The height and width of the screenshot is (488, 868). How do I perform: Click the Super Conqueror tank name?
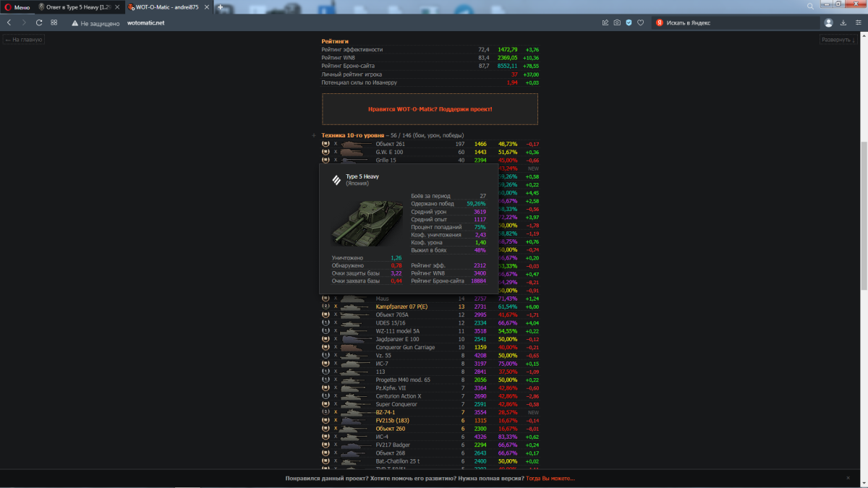[396, 404]
